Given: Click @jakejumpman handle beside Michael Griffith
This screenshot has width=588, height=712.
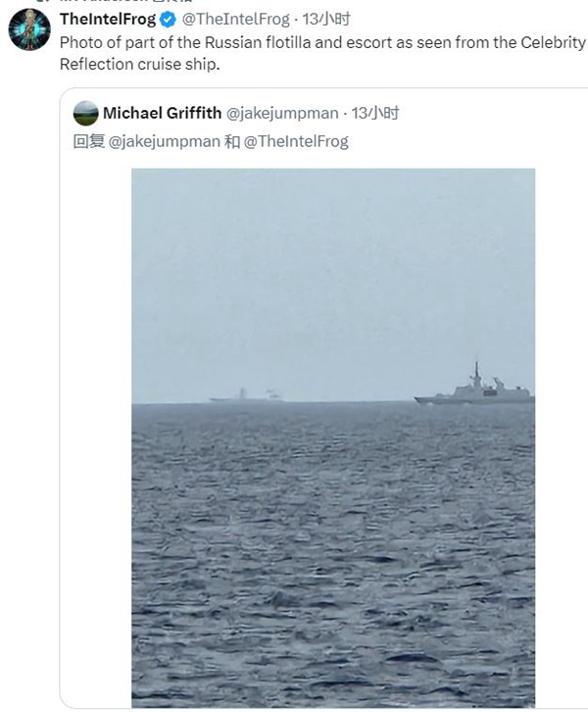Looking at the screenshot, I should (x=282, y=113).
